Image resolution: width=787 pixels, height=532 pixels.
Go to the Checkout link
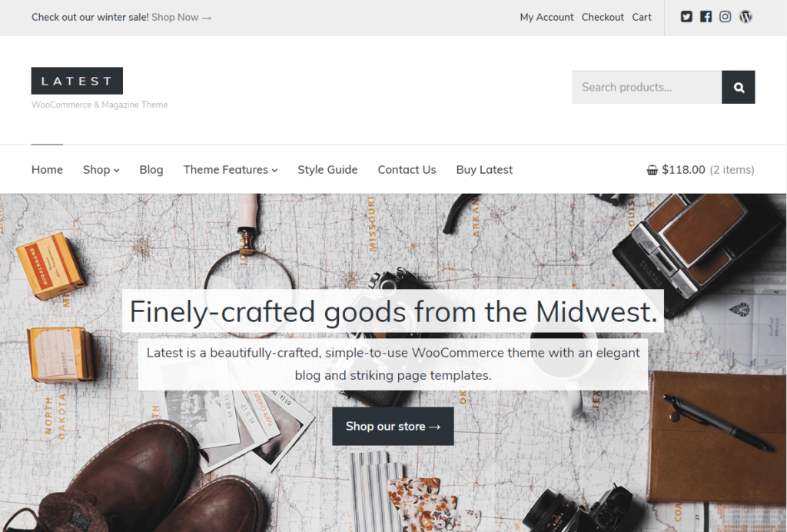click(x=603, y=17)
